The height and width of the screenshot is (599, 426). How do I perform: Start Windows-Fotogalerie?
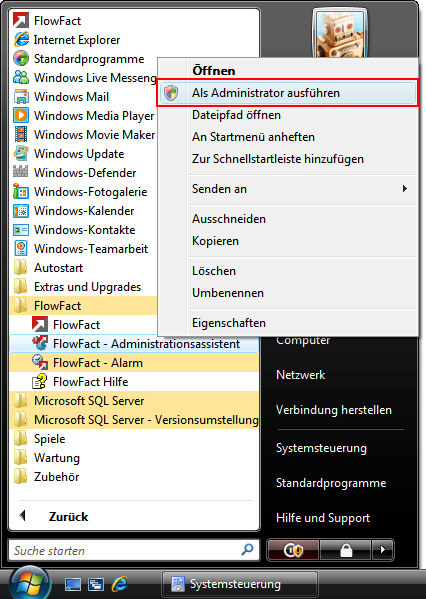coord(80,191)
